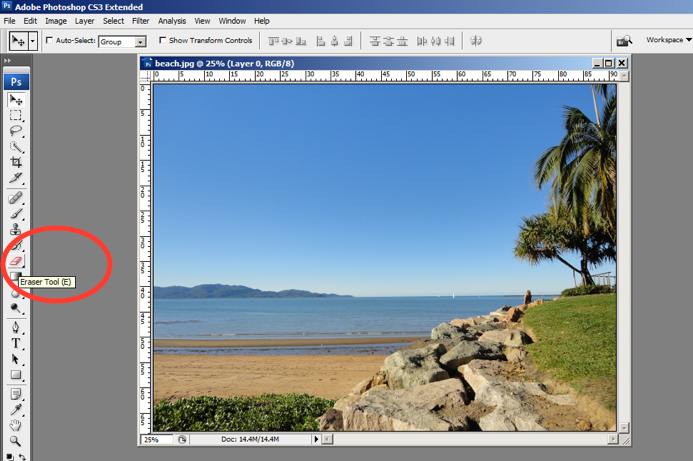Open the Filter menu
This screenshot has width=693, height=461.
(140, 21)
